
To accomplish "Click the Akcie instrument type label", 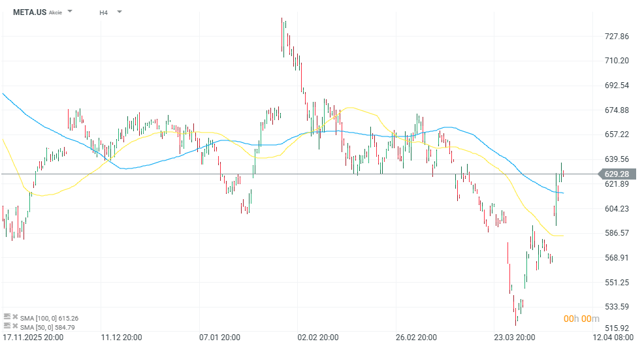I will click(56, 12).
